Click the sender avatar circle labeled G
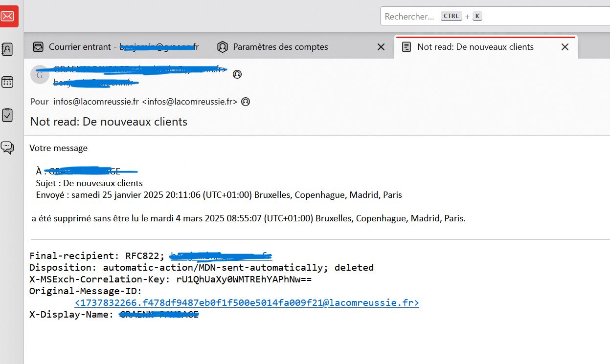Viewport: 610px width, 364px height. tap(40, 75)
